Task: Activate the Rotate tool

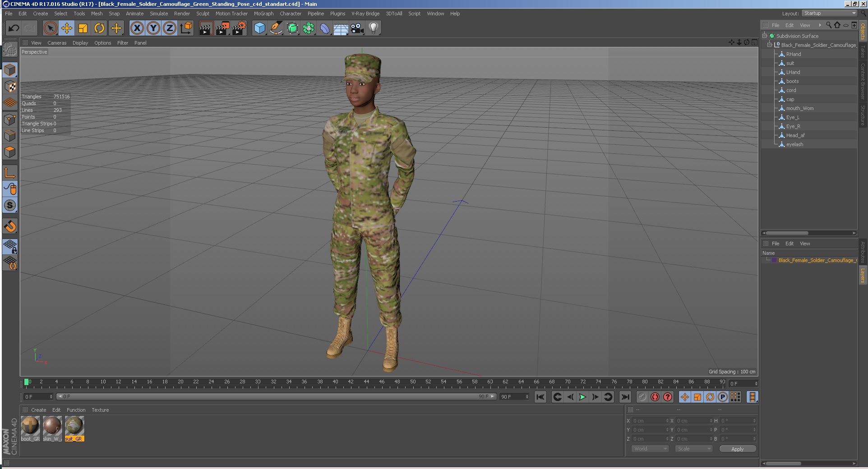Action: click(x=99, y=28)
